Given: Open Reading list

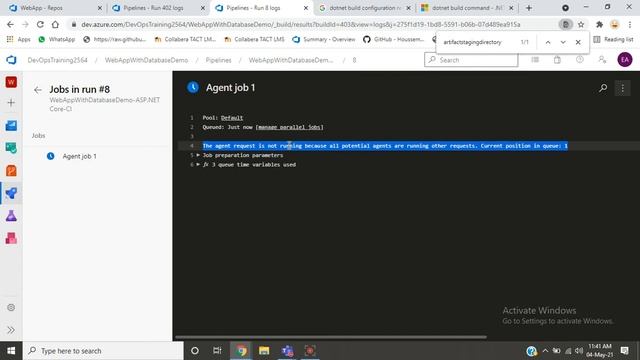Looking at the screenshot, I should pyautogui.click(x=613, y=39).
